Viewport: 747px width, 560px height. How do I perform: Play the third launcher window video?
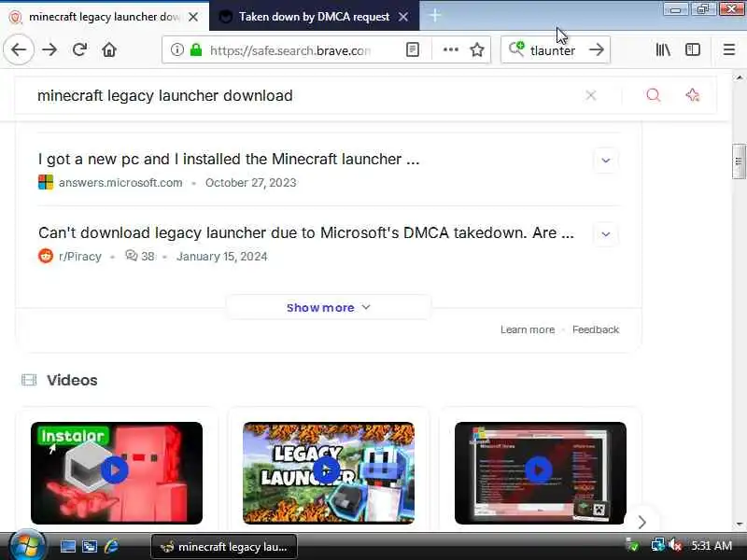(x=541, y=473)
